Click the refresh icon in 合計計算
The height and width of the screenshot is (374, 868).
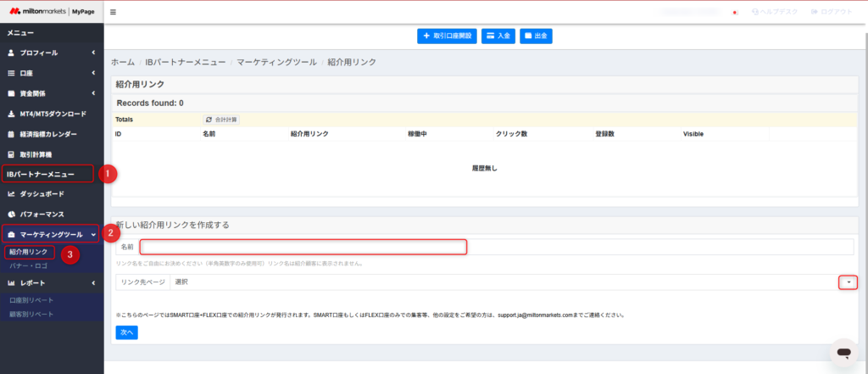[x=209, y=120]
